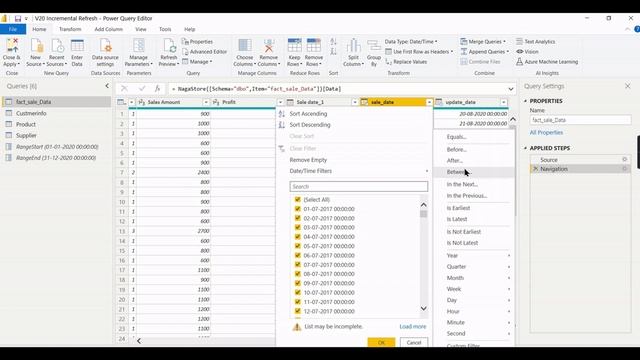640x360 pixels.
Task: Uncheck the 02-07-2017 00:00:00 checkbox
Action: [298, 218]
